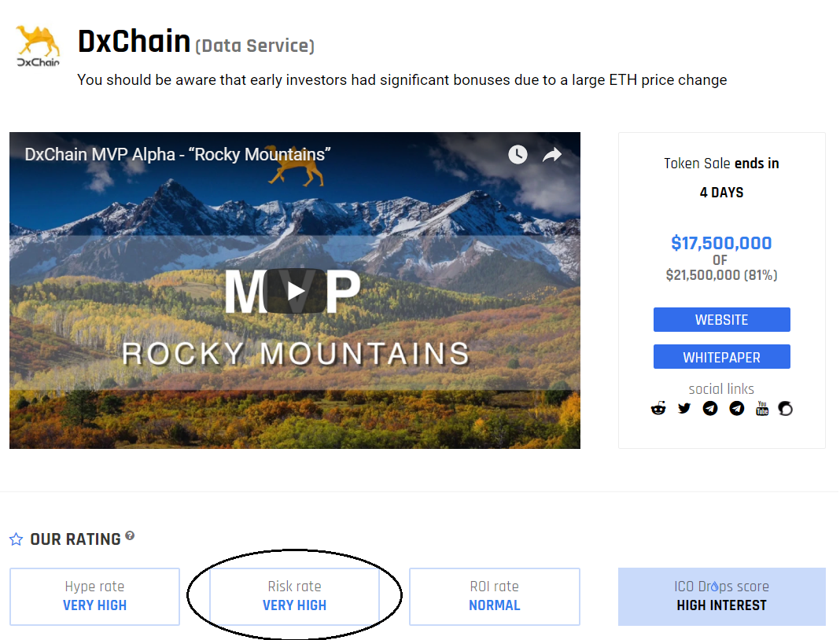The width and height of the screenshot is (840, 640).
Task: Play the Rocky Mountains MVP video
Action: point(295,291)
